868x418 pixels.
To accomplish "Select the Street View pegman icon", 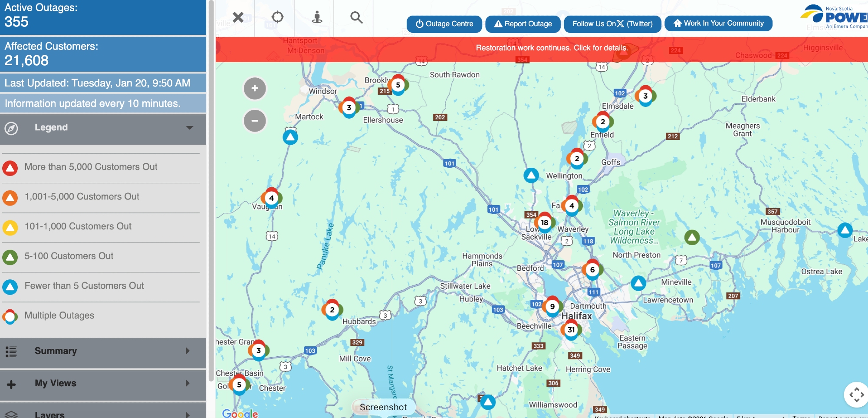I will [x=317, y=17].
